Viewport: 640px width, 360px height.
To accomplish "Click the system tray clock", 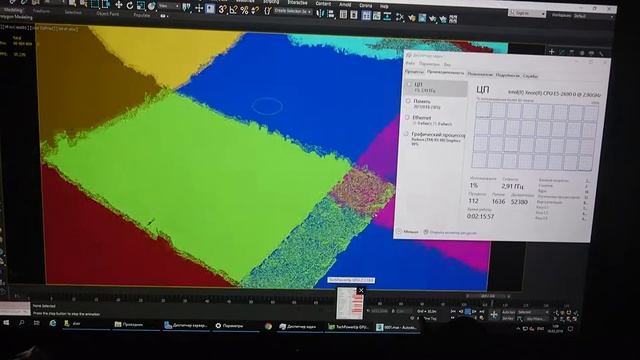I will coord(557,329).
